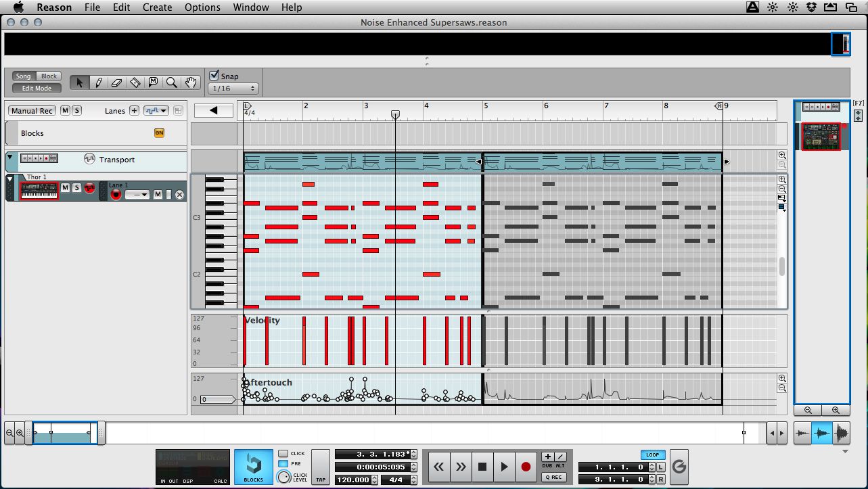Image resolution: width=868 pixels, height=489 pixels.
Task: Switch to Song view
Action: tap(24, 76)
